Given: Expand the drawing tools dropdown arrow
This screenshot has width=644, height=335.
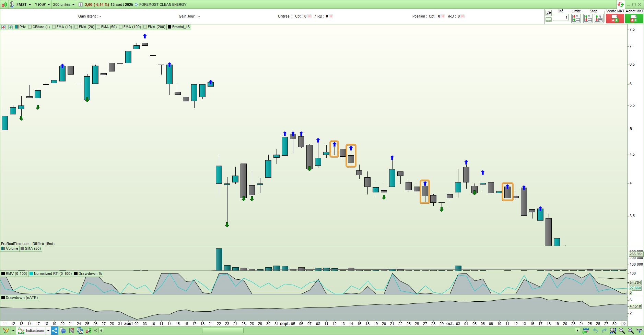Looking at the screenshot, I should coord(13,331).
